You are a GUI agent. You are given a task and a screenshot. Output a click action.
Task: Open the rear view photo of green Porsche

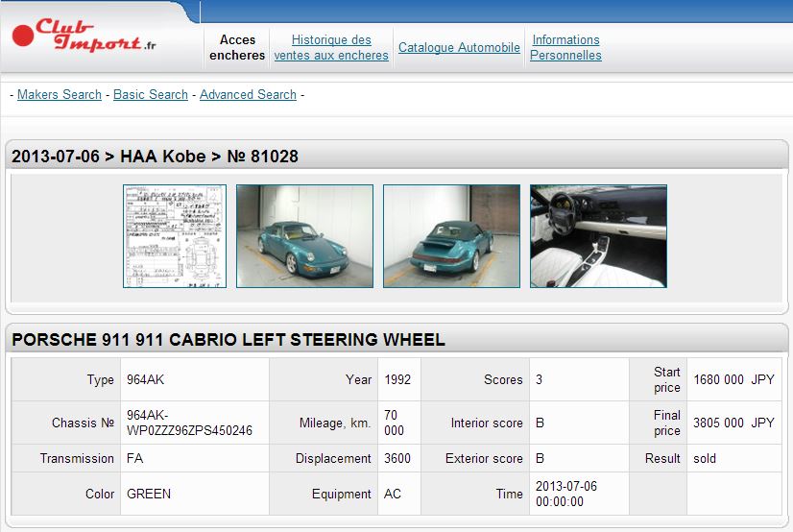pos(451,236)
